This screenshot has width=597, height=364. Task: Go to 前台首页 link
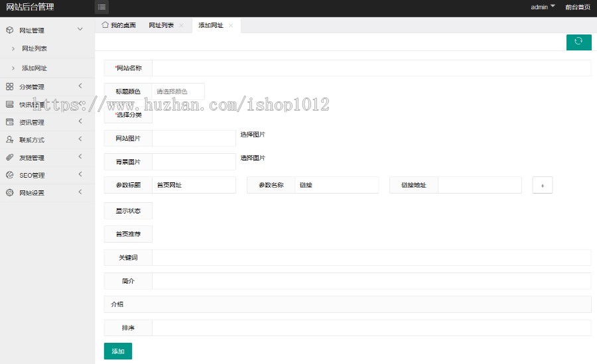[578, 7]
